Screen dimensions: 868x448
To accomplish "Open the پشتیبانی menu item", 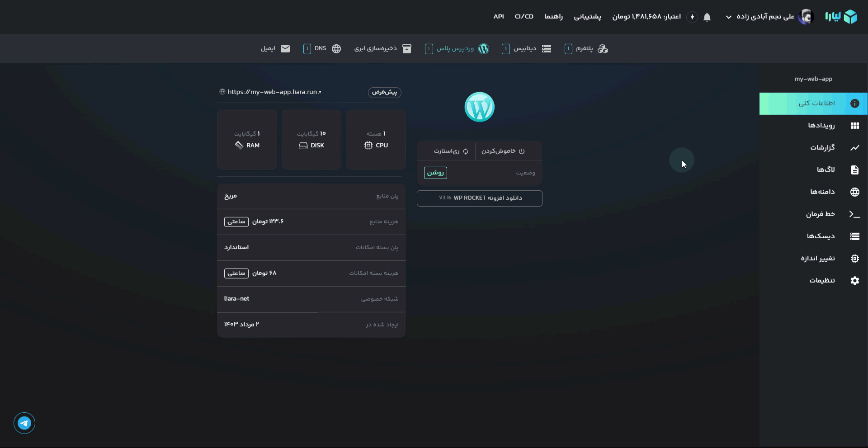I will click(587, 17).
